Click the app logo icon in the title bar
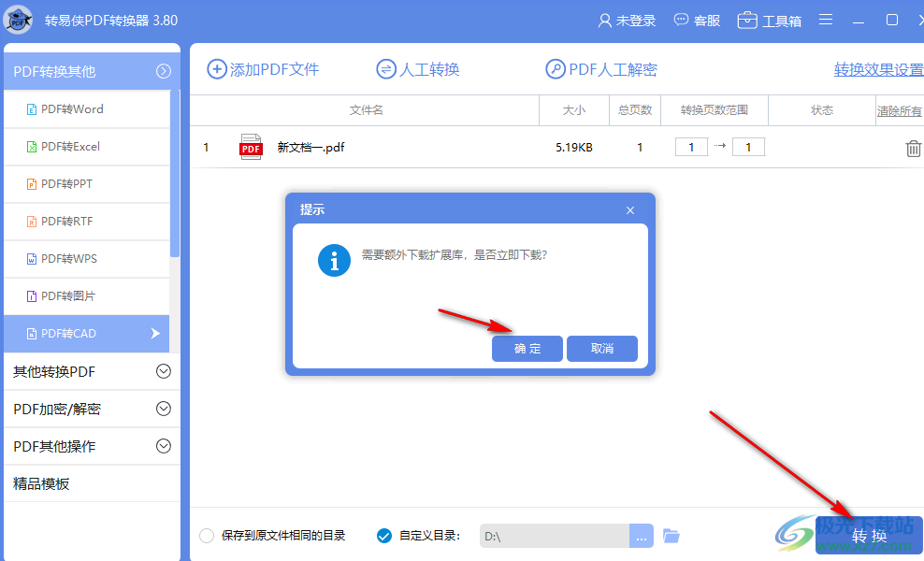The height and width of the screenshot is (561, 924). (x=18, y=20)
